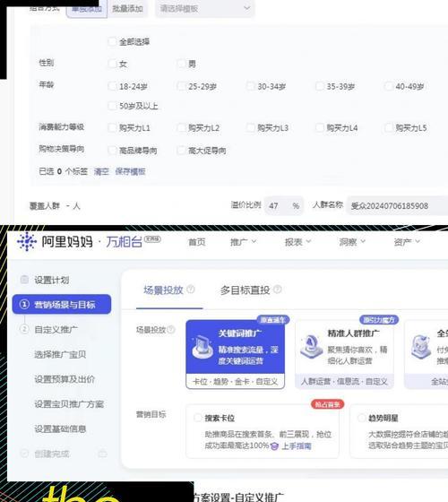Open 设置预算及出价 in sidebar

coord(65,379)
